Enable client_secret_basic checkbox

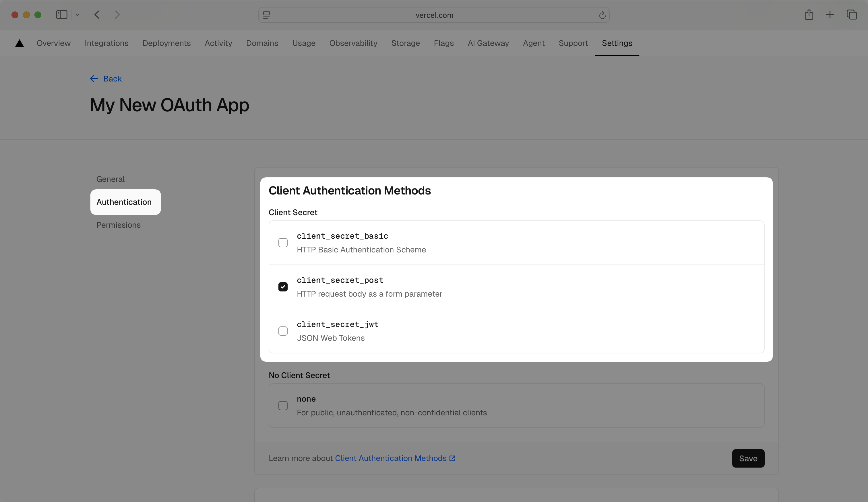(x=283, y=243)
